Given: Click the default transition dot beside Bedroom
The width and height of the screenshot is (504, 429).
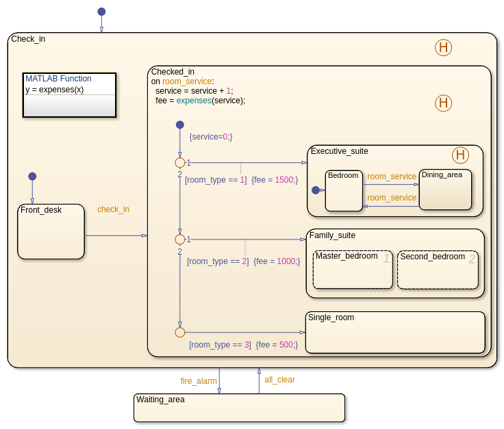Looking at the screenshot, I should click(x=316, y=190).
